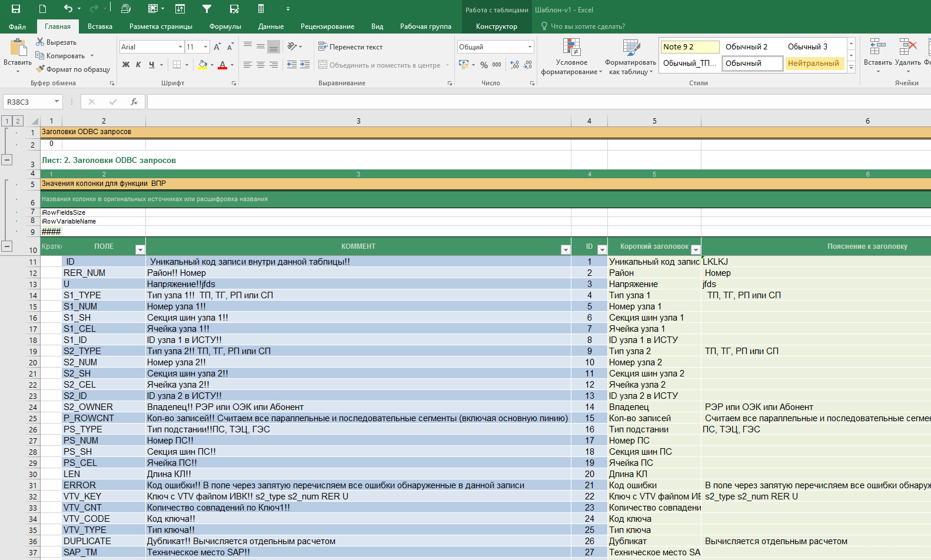Open the font name Arial dropdown
This screenshot has width=931, height=560.
[x=180, y=46]
